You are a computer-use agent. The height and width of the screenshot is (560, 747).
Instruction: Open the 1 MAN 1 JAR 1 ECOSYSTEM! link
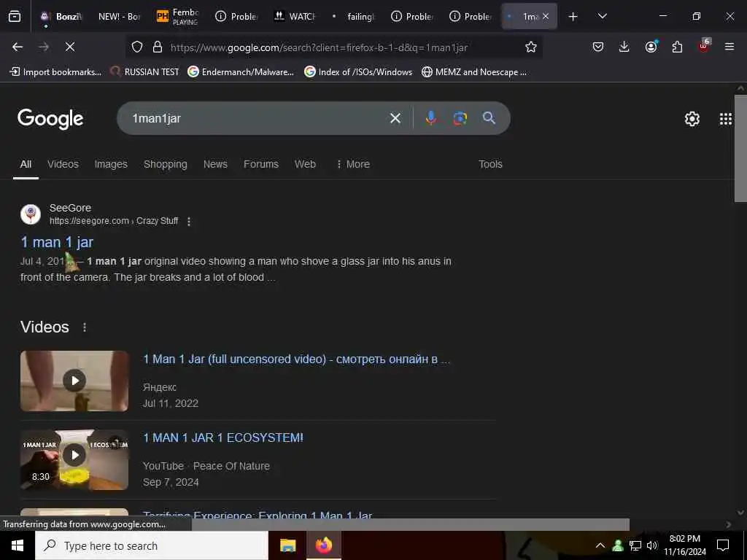(223, 438)
